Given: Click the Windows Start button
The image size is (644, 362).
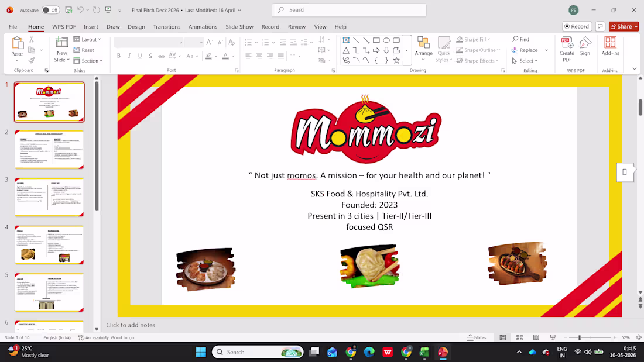Looking at the screenshot, I should pyautogui.click(x=201, y=352).
